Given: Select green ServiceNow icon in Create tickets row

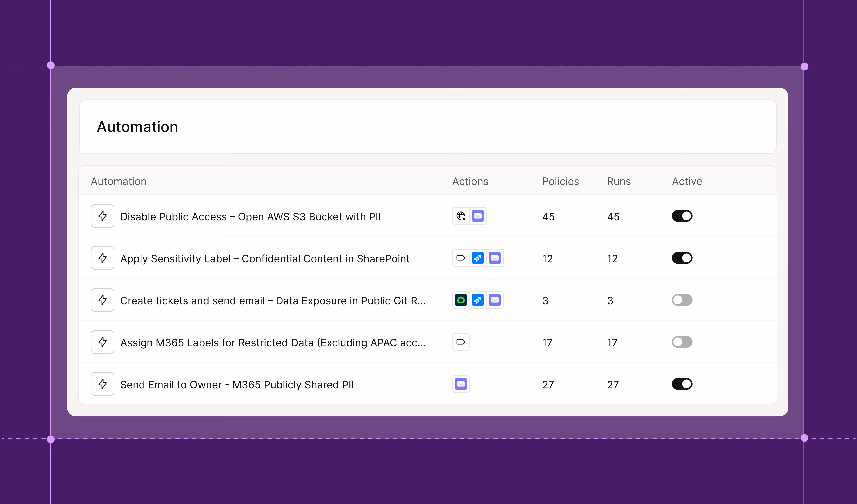Looking at the screenshot, I should tap(461, 300).
